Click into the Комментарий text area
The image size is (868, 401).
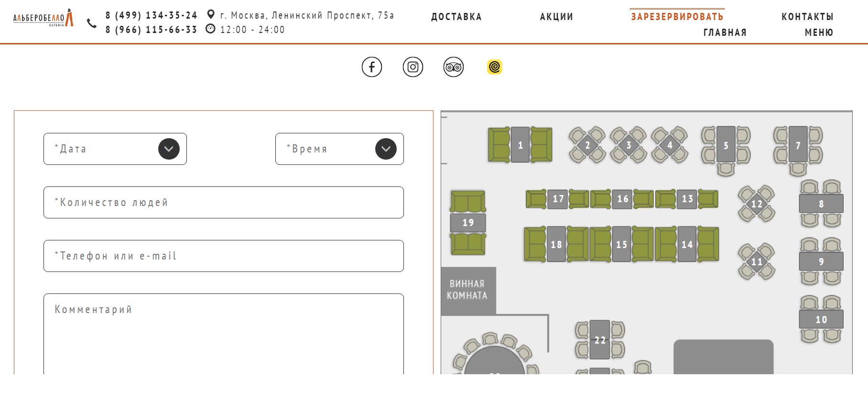(224, 335)
